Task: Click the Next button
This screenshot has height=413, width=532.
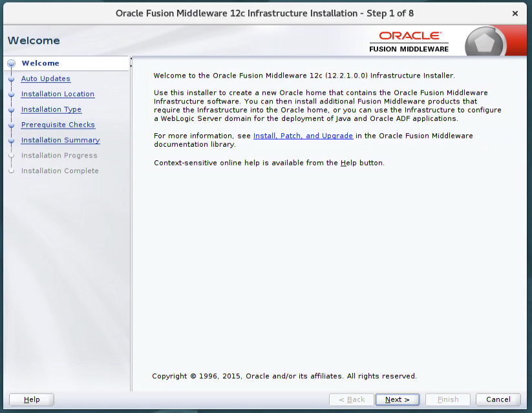Action: click(x=398, y=399)
